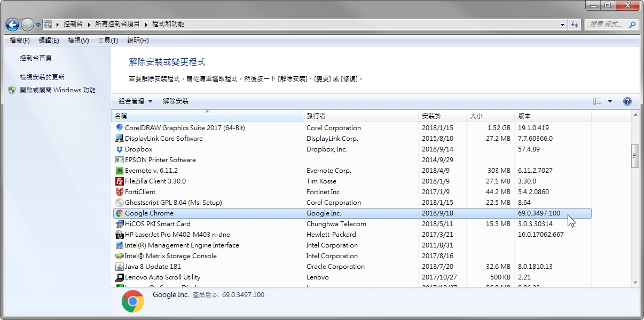Click the Dropbox icon in program list
This screenshot has height=320, width=644.
[x=120, y=149]
